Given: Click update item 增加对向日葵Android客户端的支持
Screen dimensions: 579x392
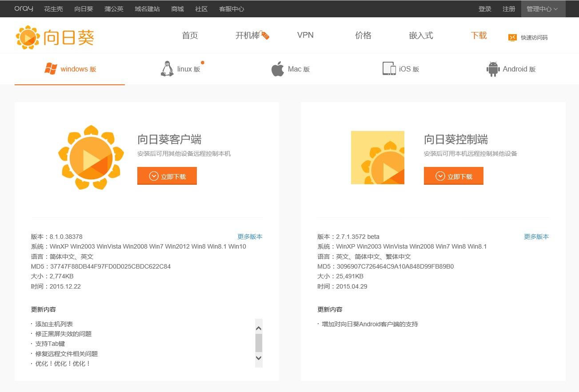Looking at the screenshot, I should tap(370, 324).
